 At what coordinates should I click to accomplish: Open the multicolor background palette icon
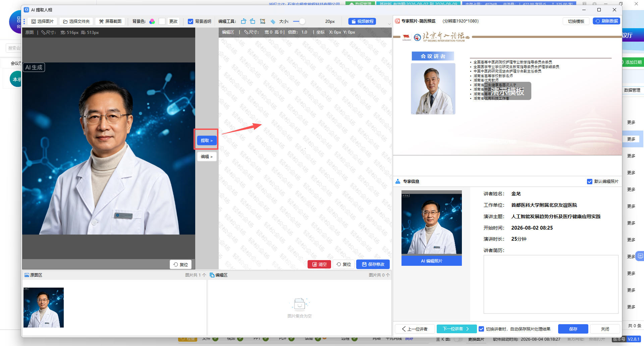[152, 21]
